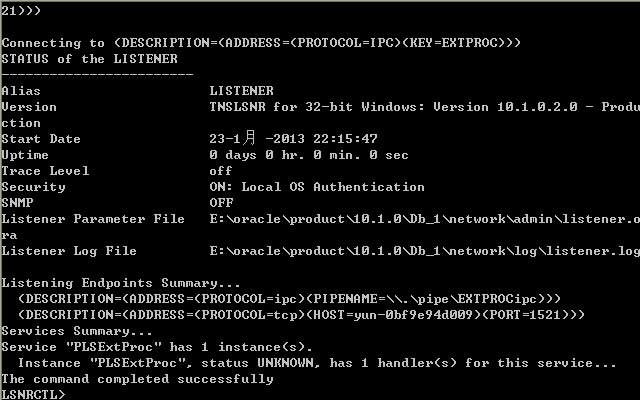Click the 'STATUS of the LISTENER' heading
The width and height of the screenshot is (640, 400).
pos(89,59)
